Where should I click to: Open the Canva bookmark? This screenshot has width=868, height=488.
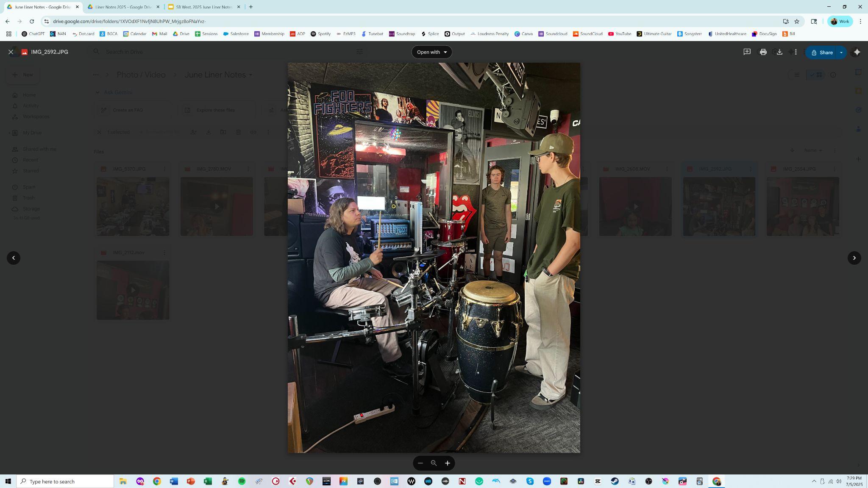coord(523,34)
